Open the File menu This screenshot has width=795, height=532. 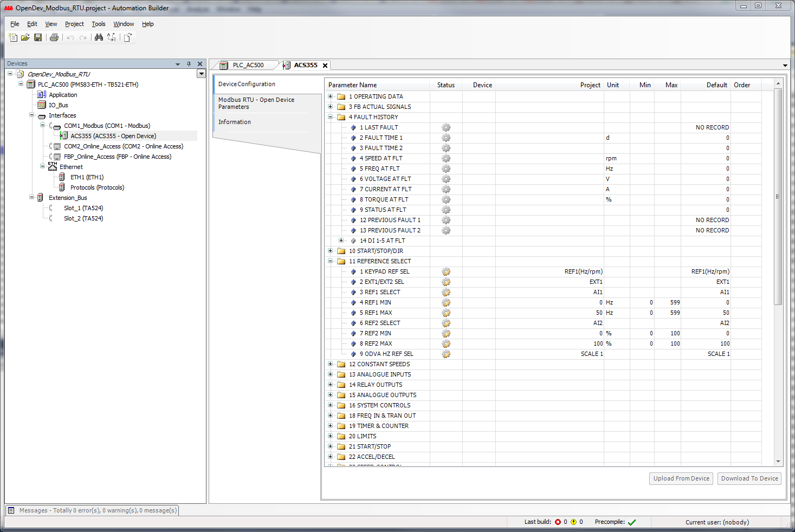click(x=15, y=24)
